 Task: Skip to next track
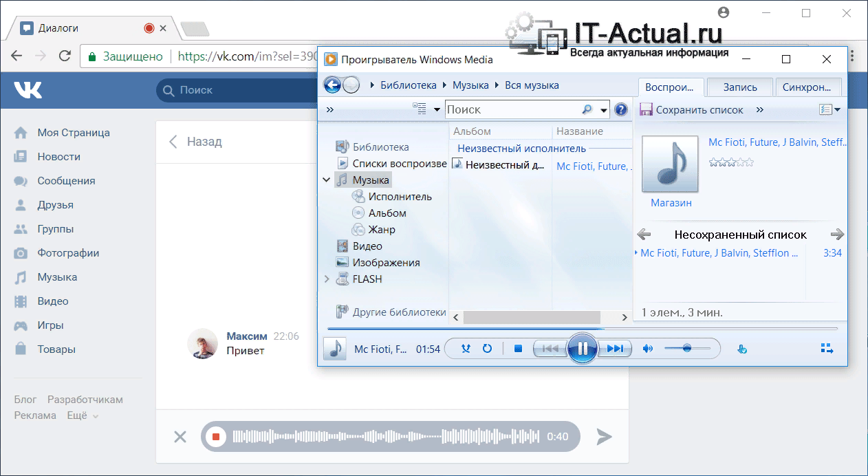click(x=615, y=349)
